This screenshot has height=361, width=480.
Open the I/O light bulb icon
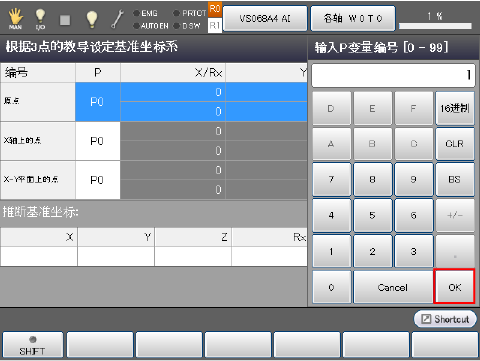coord(40,19)
